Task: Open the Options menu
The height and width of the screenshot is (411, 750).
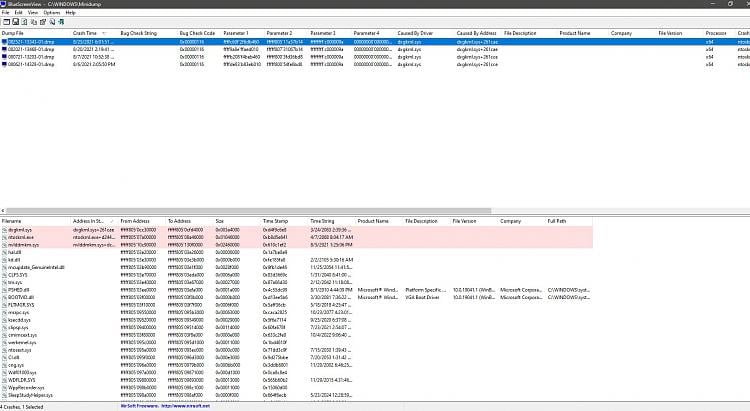Action: 52,12
